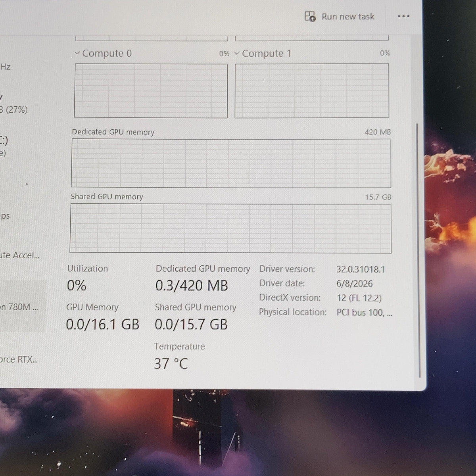Click the 15.7 GB graph maximum label
The width and height of the screenshot is (476, 476).
click(378, 197)
